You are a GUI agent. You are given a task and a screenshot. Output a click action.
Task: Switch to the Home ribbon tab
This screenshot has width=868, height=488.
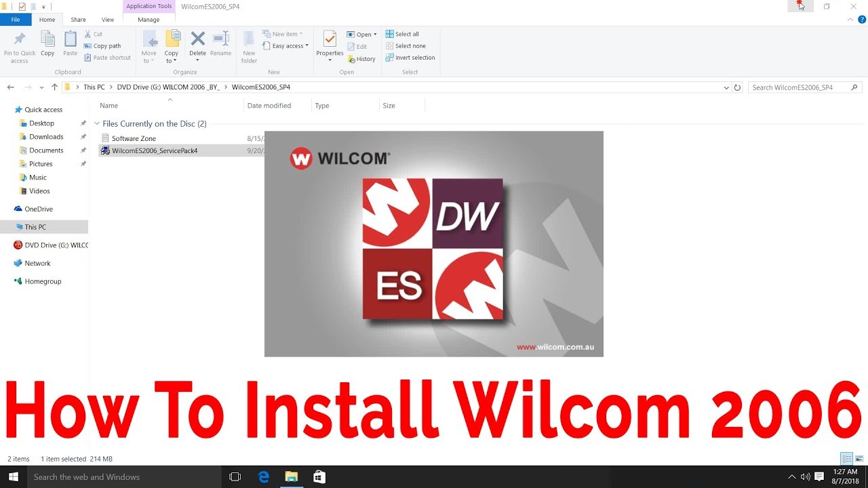click(x=47, y=20)
